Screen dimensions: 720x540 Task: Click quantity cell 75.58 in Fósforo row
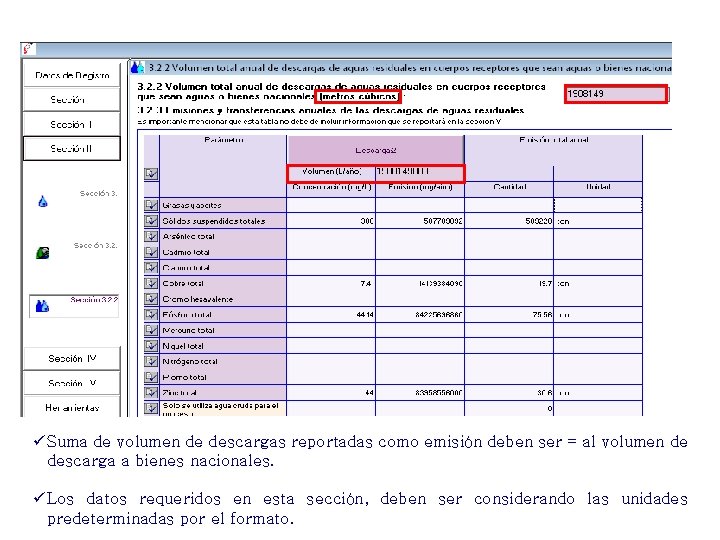click(x=509, y=315)
